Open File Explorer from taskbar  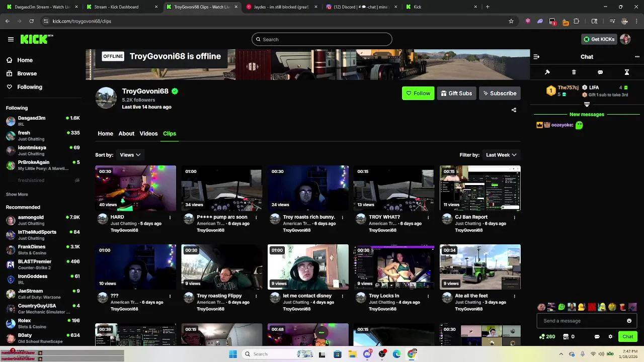(x=353, y=354)
